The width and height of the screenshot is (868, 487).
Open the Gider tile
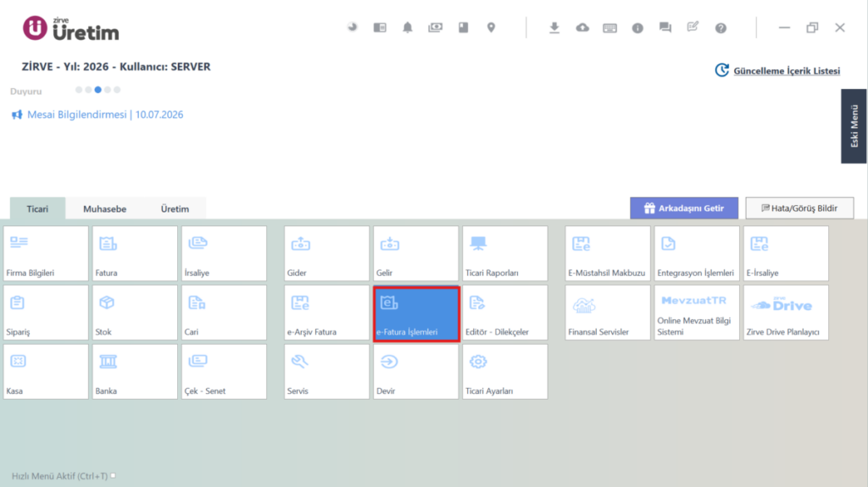pos(326,253)
